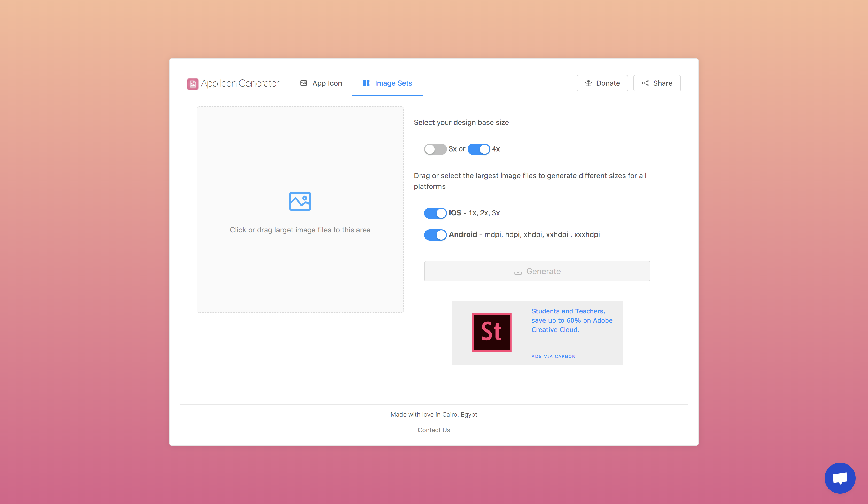The height and width of the screenshot is (504, 868).
Task: Click the Adobe Stock thumbnail in the ad
Action: [492, 332]
